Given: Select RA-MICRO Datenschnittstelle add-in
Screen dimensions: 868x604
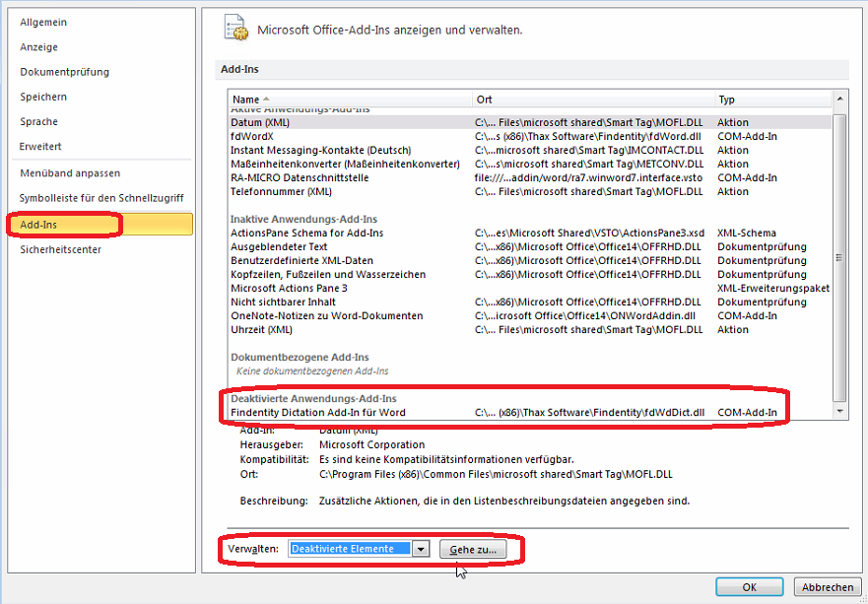Looking at the screenshot, I should click(x=530, y=177).
